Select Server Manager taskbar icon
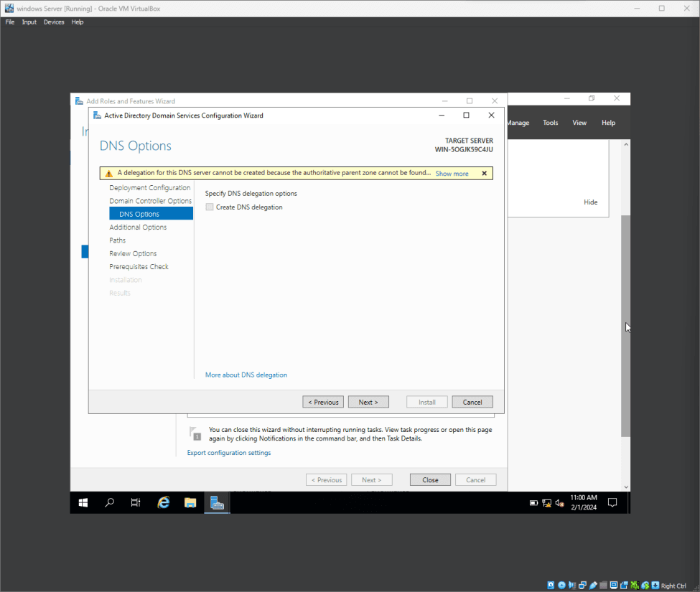 pos(217,503)
